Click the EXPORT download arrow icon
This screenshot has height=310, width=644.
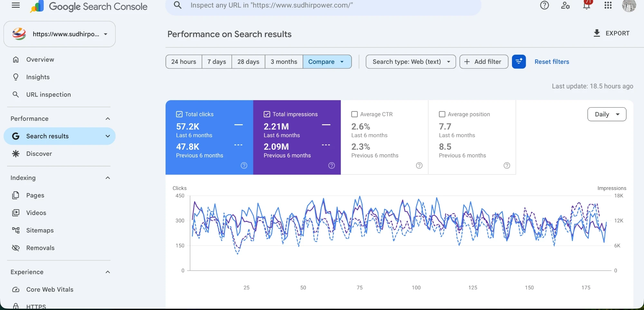pos(597,33)
